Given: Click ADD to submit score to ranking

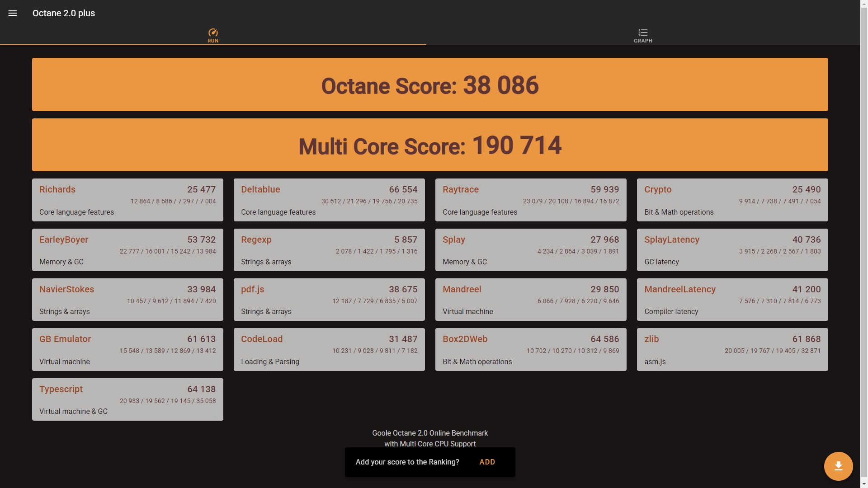Looking at the screenshot, I should coord(487,462).
